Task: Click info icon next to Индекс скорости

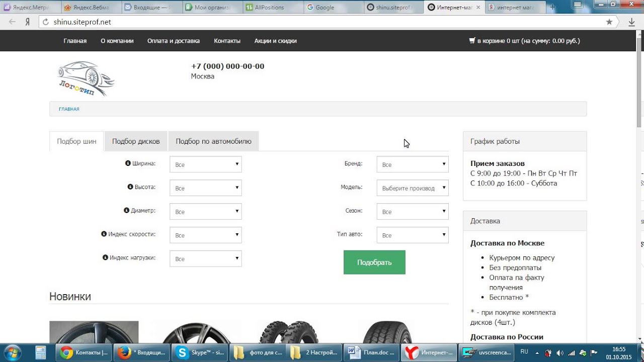Action: coord(104,234)
